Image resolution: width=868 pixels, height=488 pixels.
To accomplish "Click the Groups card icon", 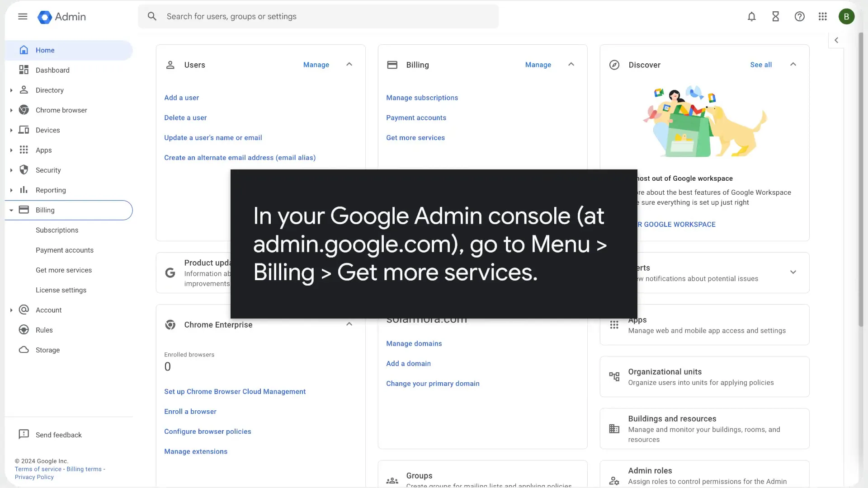I will pos(392,481).
